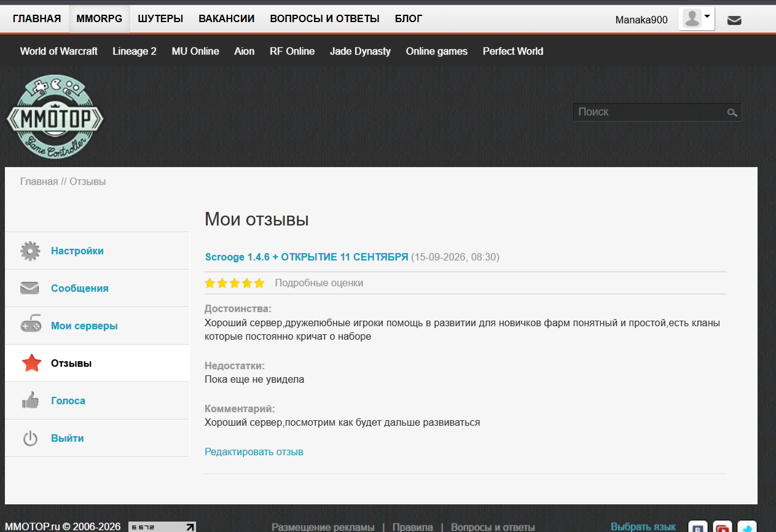Open the Online games category
Screen dimensions: 776x532
coord(437,51)
